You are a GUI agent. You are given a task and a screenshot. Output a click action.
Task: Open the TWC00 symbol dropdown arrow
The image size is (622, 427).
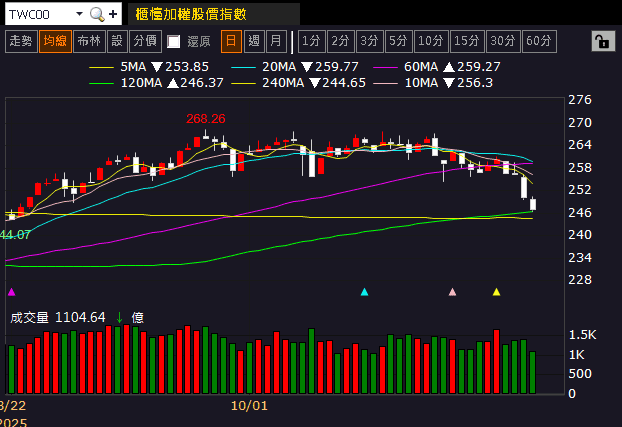(79, 14)
